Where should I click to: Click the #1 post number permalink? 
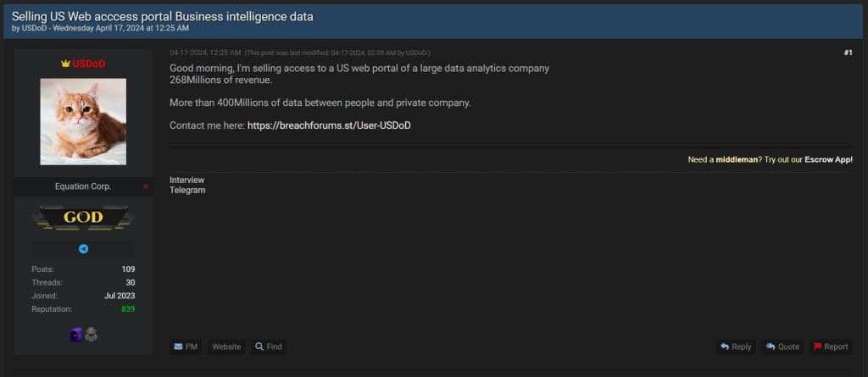coord(848,53)
